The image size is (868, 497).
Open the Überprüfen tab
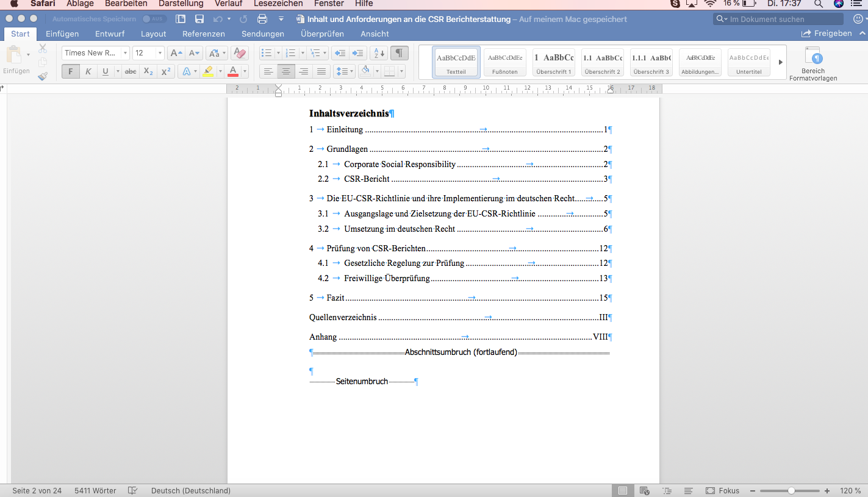[x=322, y=34]
